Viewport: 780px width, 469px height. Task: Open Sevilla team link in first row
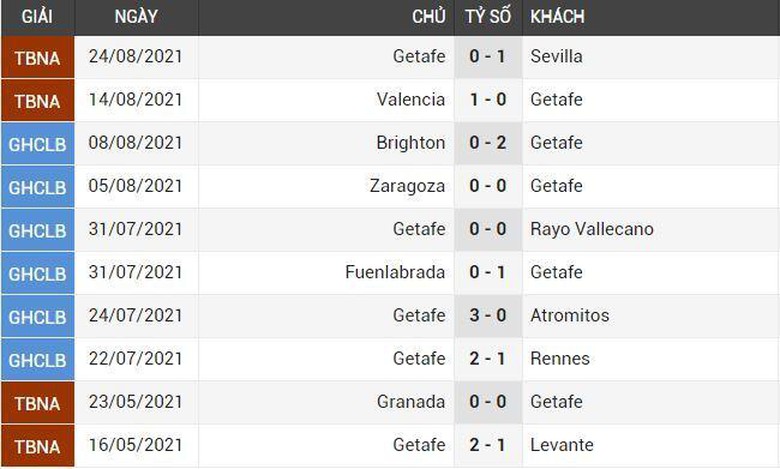pos(557,57)
